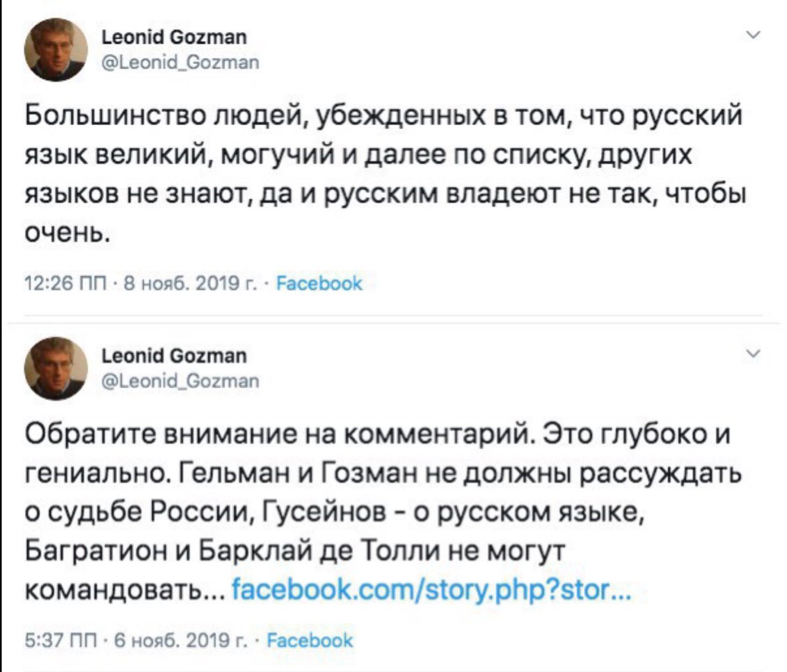Click the Facebook source link on the second tweet
The height and width of the screenshot is (672, 787).
click(x=310, y=640)
